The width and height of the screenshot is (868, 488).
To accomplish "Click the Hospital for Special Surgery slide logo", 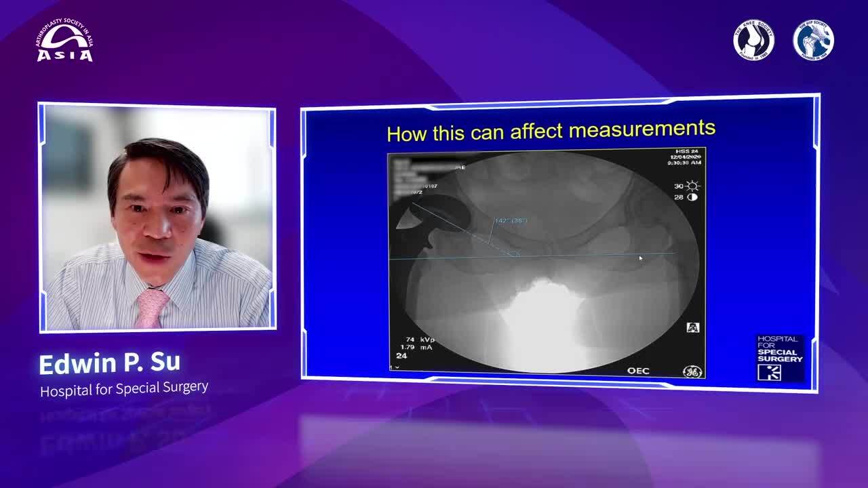I will click(x=780, y=359).
